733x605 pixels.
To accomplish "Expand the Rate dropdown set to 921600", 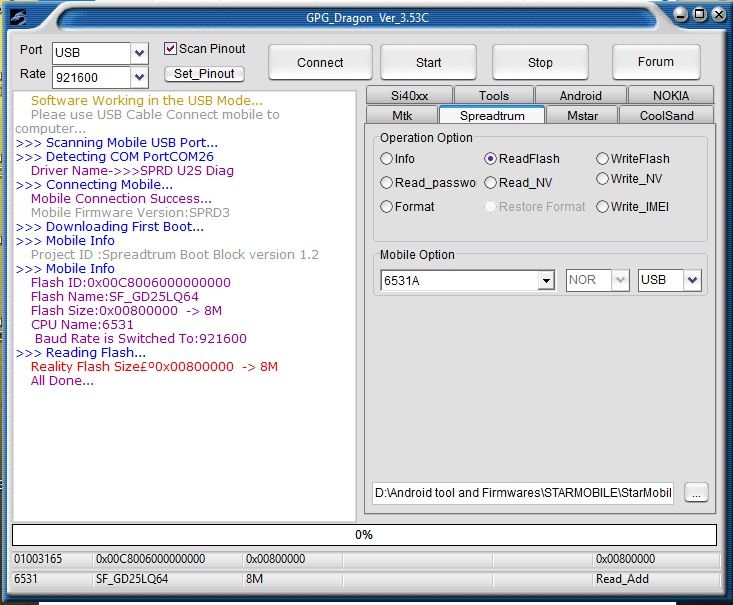I will [x=140, y=77].
